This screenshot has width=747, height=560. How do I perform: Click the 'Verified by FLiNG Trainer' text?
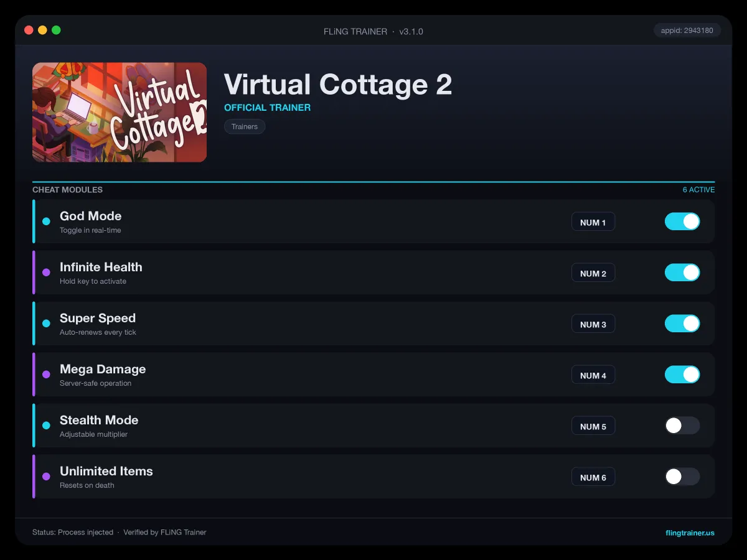coord(165,533)
